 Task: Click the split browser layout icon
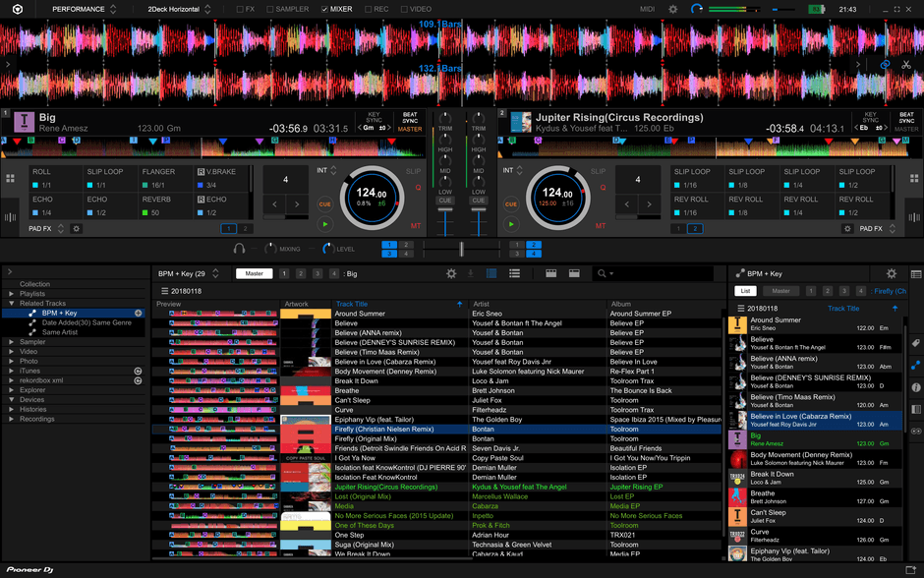[574, 273]
